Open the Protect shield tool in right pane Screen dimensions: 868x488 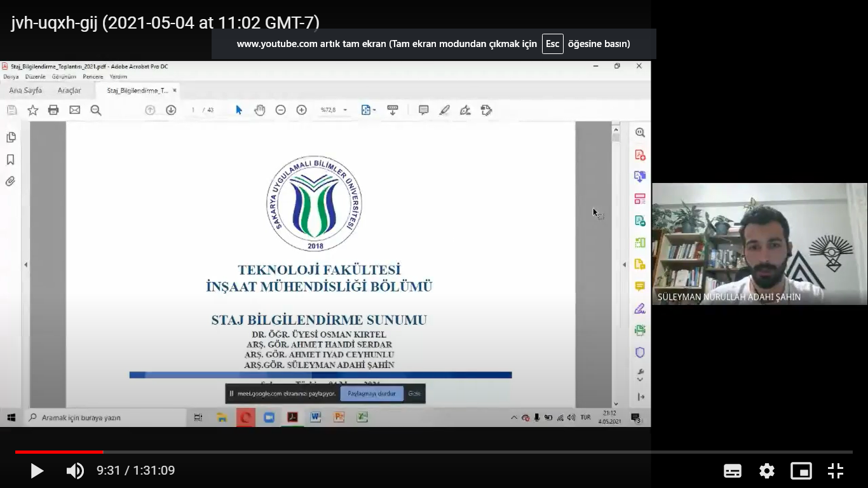coord(640,352)
